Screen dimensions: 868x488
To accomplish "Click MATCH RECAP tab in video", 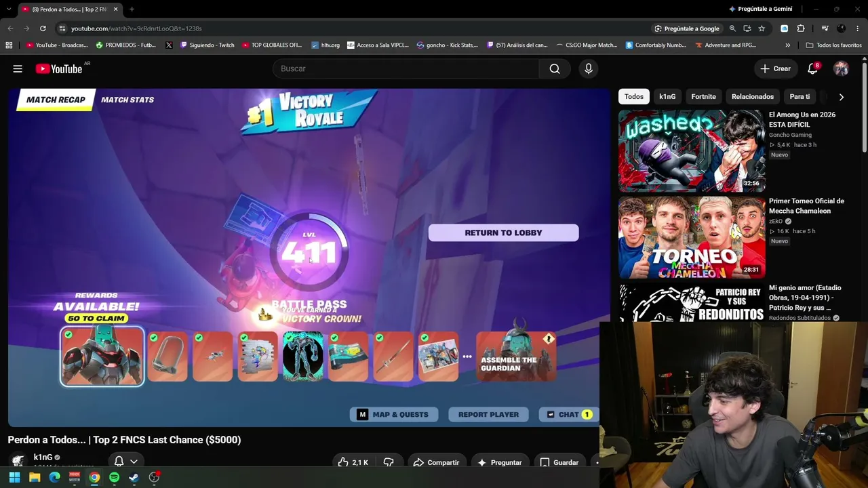I will pyautogui.click(x=56, y=100).
